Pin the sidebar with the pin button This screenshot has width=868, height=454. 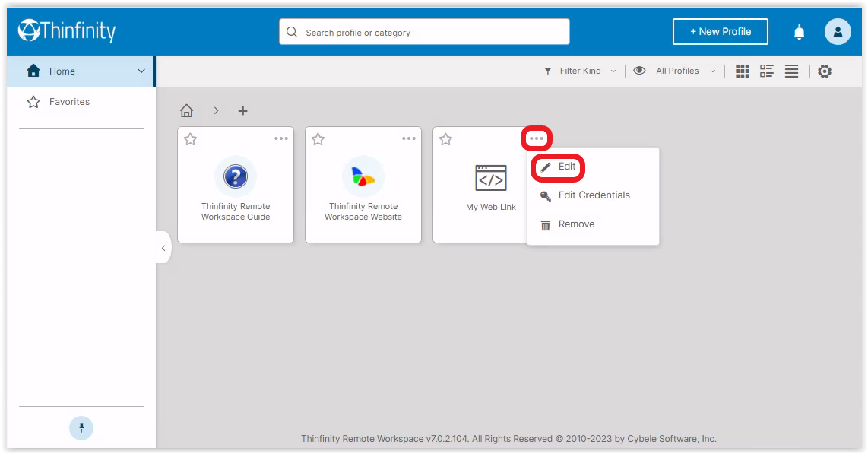tap(81, 428)
